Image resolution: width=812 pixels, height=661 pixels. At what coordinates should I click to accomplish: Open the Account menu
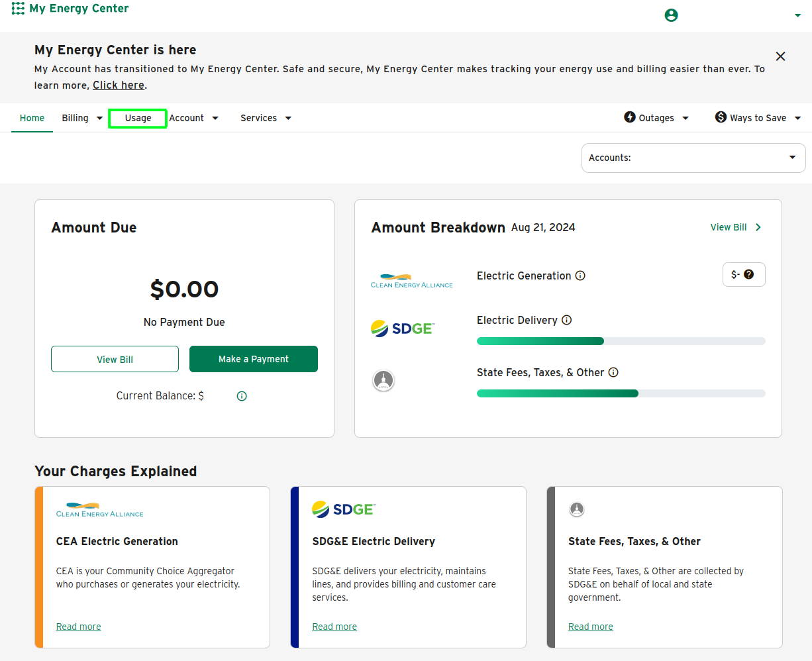(186, 118)
